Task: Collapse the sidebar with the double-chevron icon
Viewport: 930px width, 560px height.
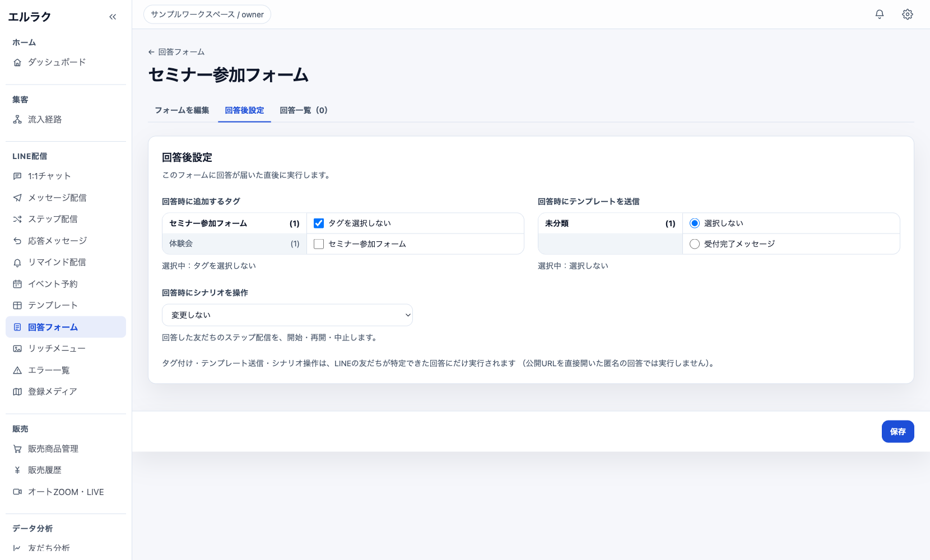Action: (113, 17)
